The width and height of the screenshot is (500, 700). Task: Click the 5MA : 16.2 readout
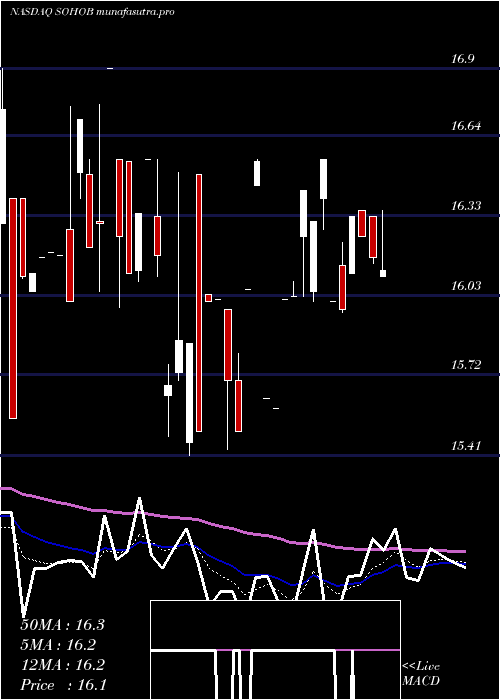tap(58, 645)
